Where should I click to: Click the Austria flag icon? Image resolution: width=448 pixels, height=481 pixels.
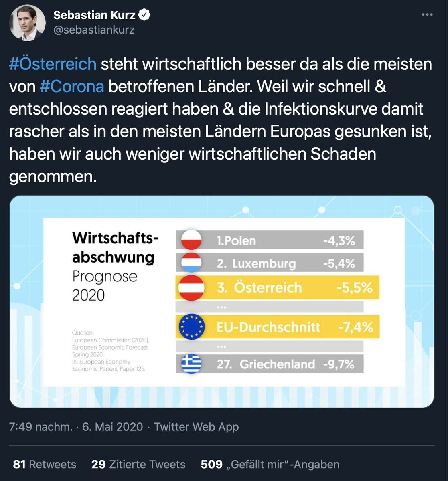tap(191, 287)
